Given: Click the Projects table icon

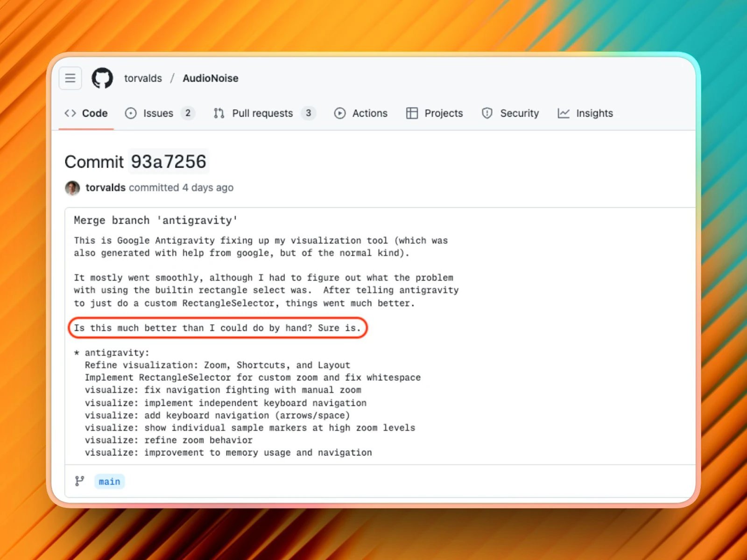Looking at the screenshot, I should [412, 113].
